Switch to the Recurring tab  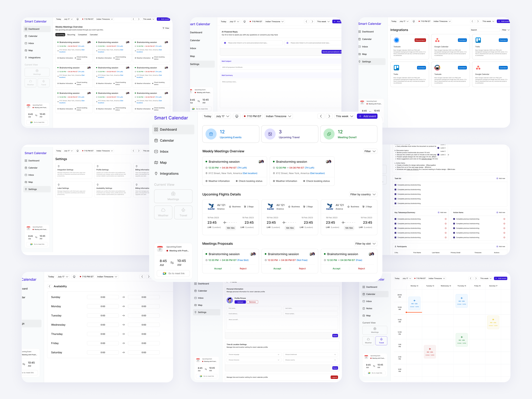pos(71,35)
